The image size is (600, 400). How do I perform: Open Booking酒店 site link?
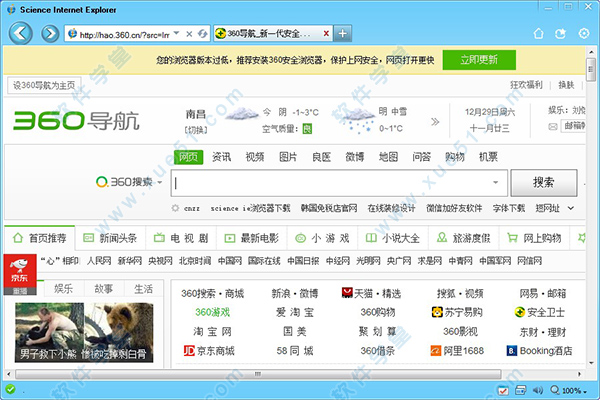click(540, 351)
